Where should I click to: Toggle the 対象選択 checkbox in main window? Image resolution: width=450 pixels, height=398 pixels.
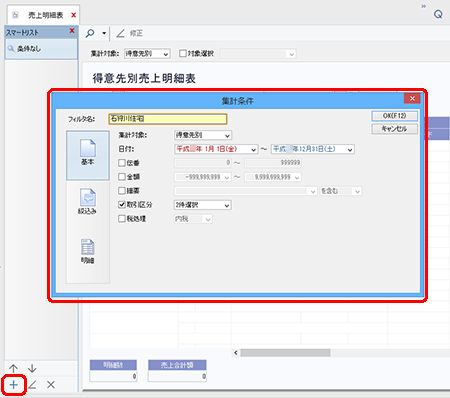tap(183, 53)
